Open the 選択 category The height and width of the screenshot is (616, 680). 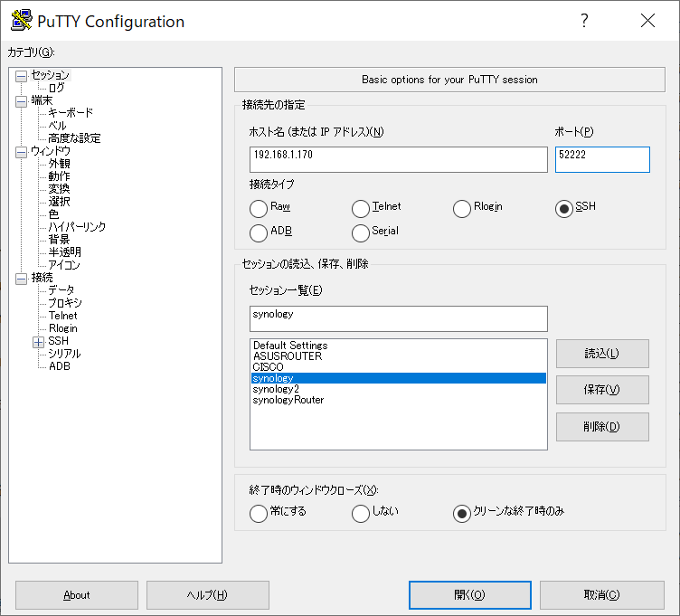[59, 202]
